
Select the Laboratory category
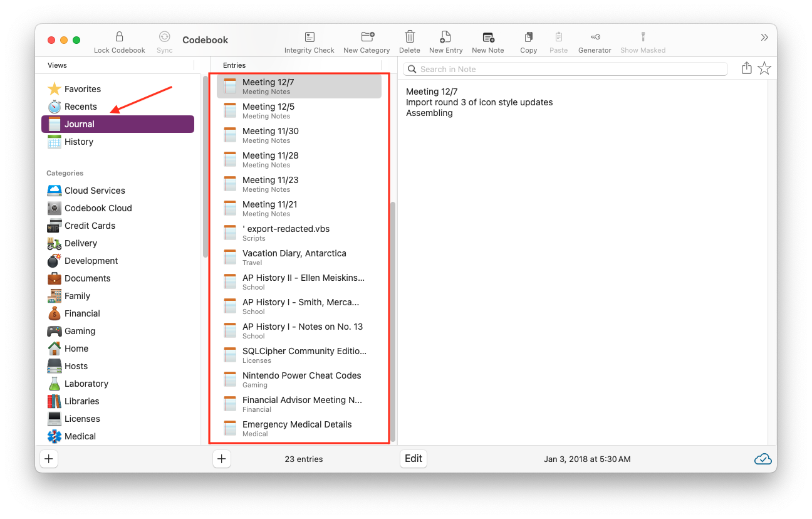point(118,384)
